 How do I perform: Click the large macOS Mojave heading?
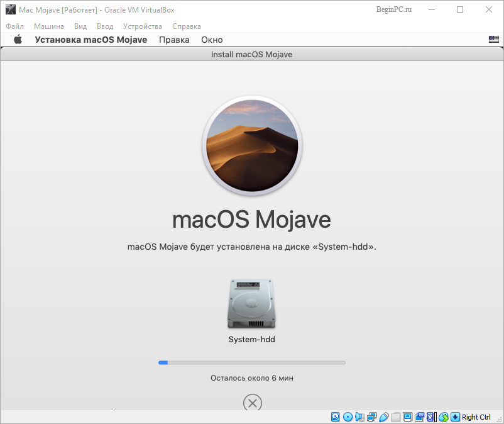click(x=251, y=220)
